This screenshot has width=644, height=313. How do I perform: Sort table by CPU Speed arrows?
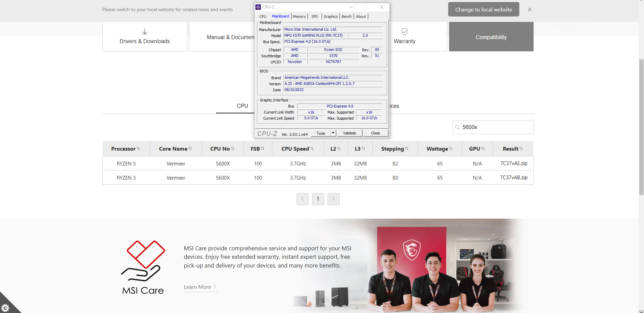[x=312, y=148]
